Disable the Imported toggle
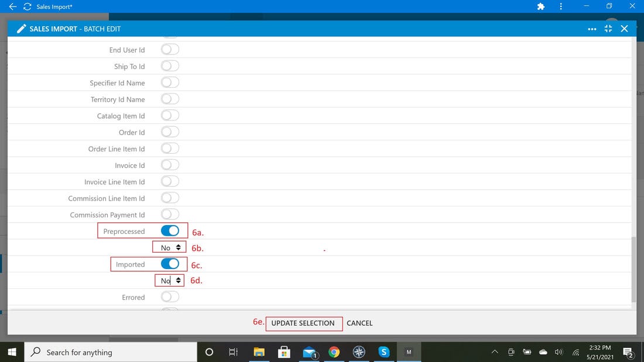Image resolution: width=644 pixels, height=362 pixels. tap(170, 264)
